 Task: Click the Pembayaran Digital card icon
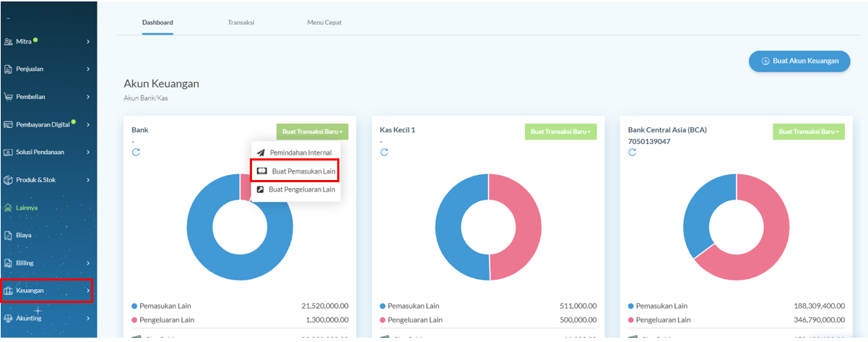click(x=9, y=124)
